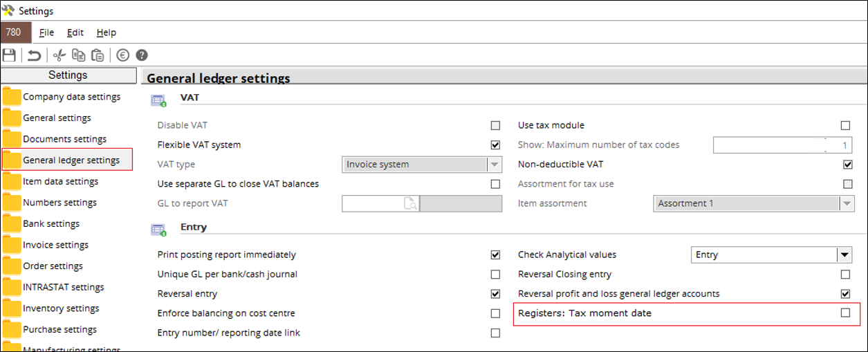Tick the Use tax module checkbox
Screen dimensions: 868x352
pos(845,126)
